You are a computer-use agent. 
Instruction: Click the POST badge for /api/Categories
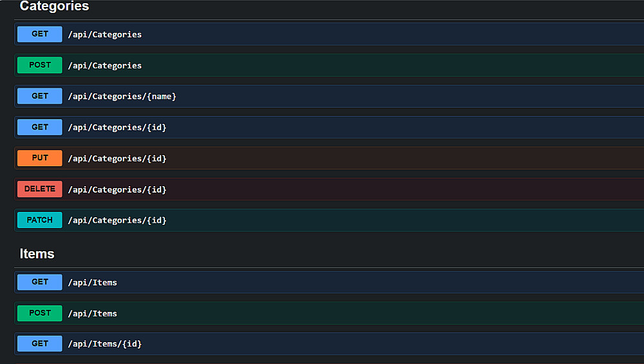click(x=40, y=65)
